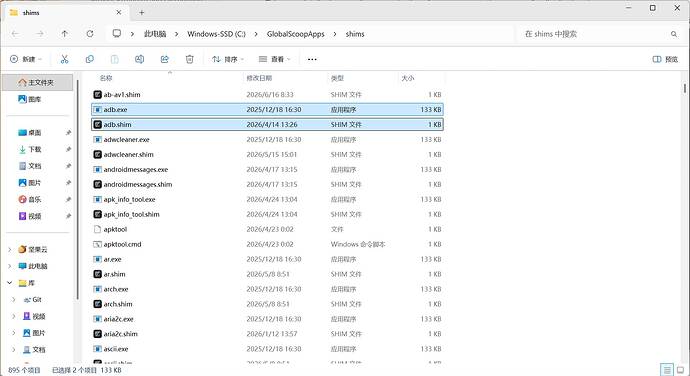The height and width of the screenshot is (376, 690).
Task: Click the Rename icon in toolbar
Action: [139, 59]
